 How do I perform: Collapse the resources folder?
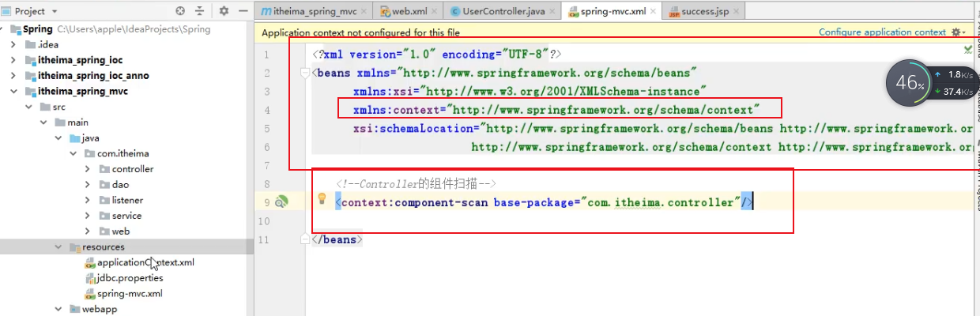[x=58, y=247]
